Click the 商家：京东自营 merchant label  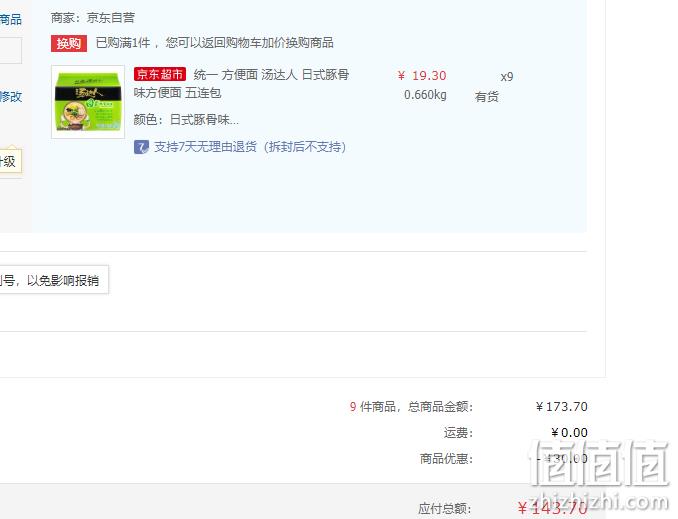point(93,18)
